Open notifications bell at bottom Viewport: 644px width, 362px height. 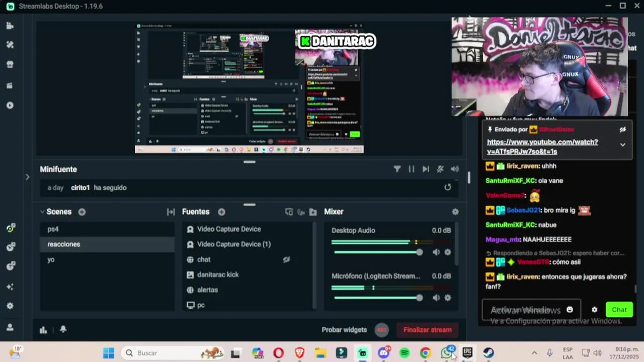[x=63, y=329]
